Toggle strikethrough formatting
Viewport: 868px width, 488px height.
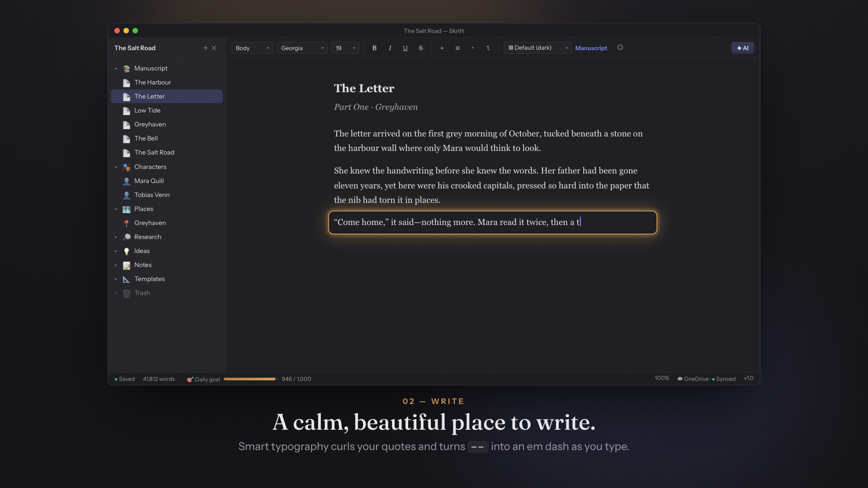[421, 48]
